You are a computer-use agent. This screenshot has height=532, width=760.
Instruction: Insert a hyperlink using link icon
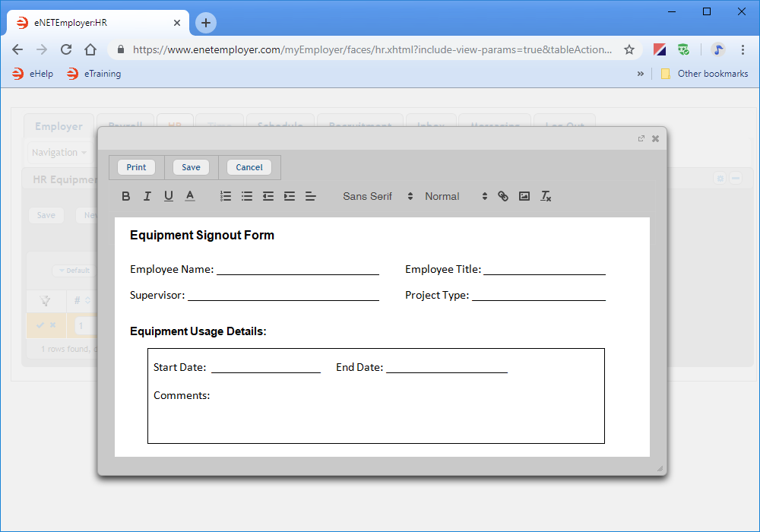coord(503,196)
